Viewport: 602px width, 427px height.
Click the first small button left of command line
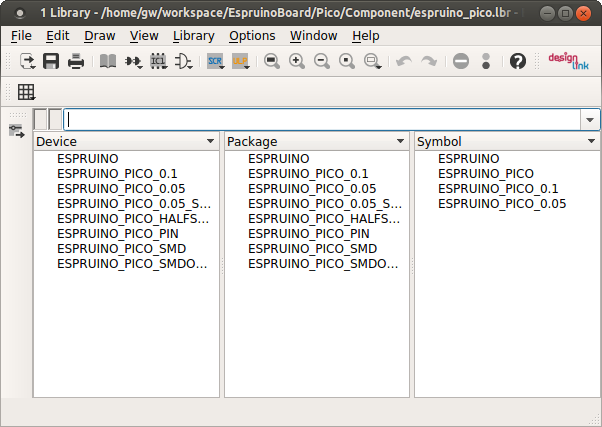pyautogui.click(x=40, y=119)
